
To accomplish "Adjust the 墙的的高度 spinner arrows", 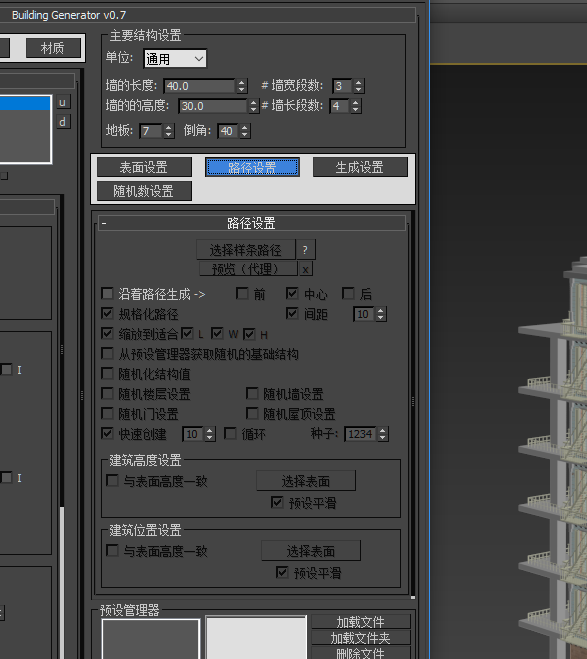I will point(253,106).
